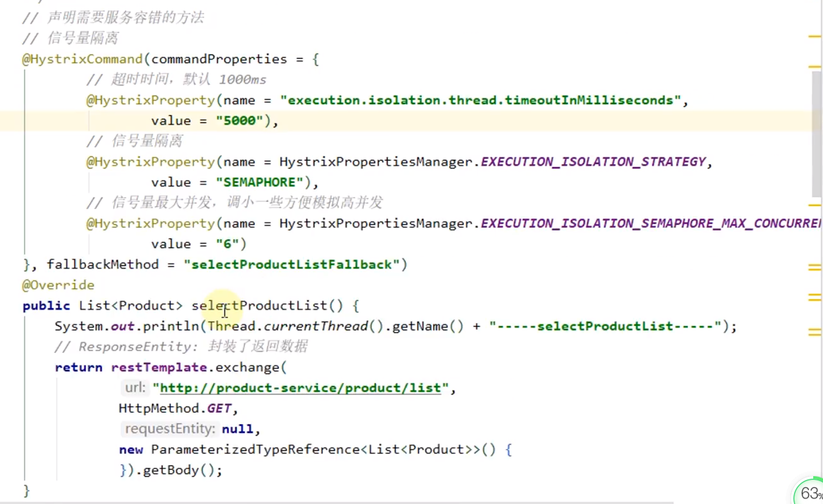Click the currentThread method call
Viewport: 823px width, 504px height.
316,326
